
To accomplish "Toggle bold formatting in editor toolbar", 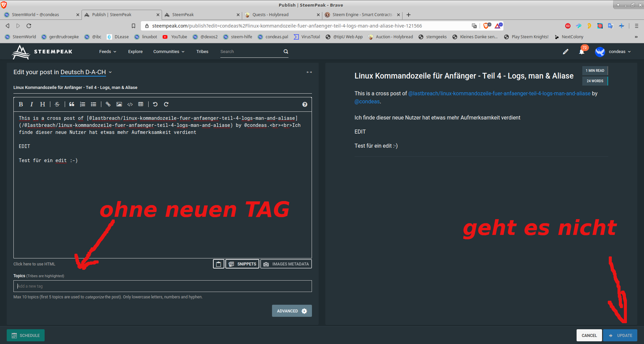I will 21,104.
